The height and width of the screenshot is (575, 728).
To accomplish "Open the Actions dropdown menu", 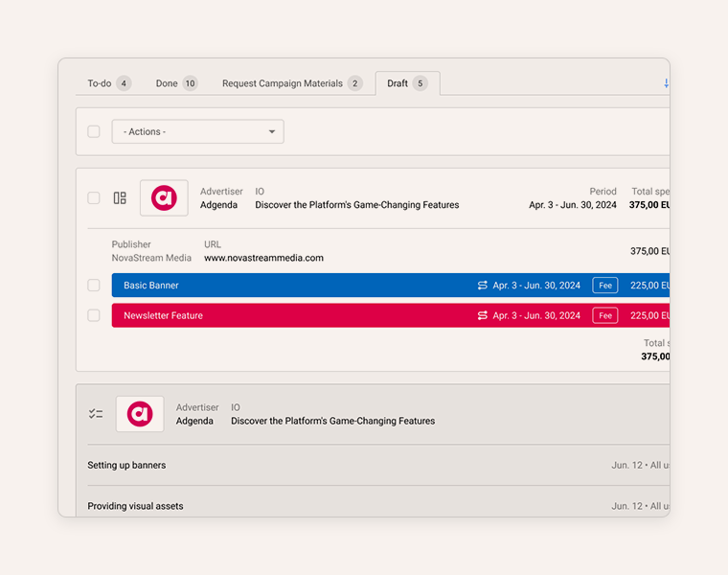I will coord(197,131).
